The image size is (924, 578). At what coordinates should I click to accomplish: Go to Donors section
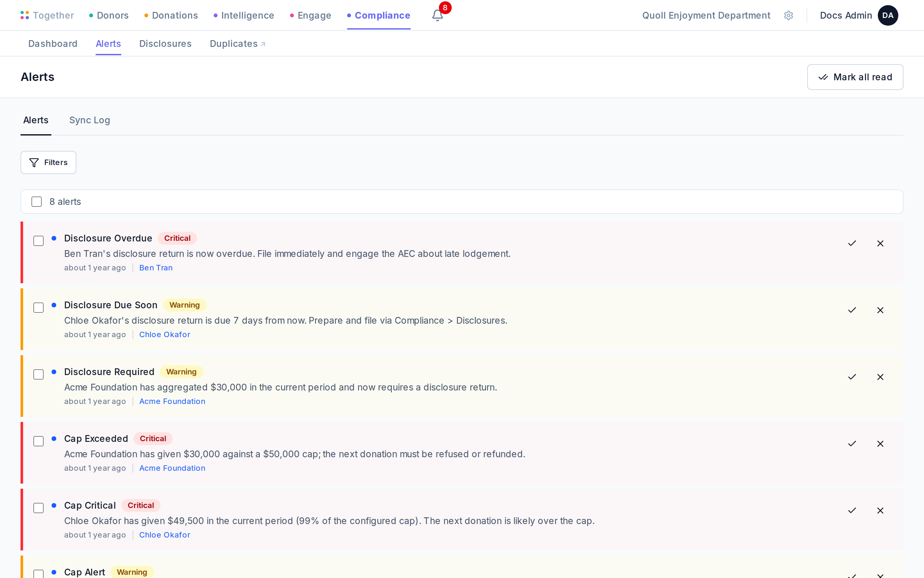tap(109, 15)
